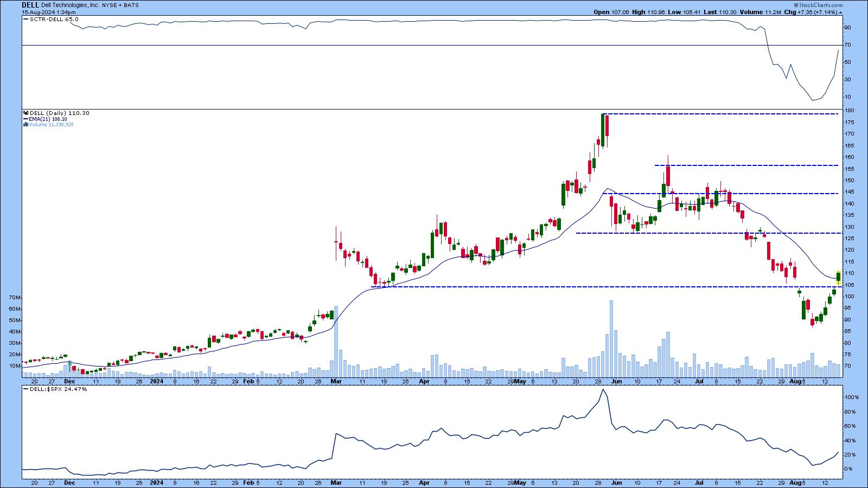The image size is (868, 488).
Task: Click the 2024 label on the main date axis
Action: tap(157, 381)
